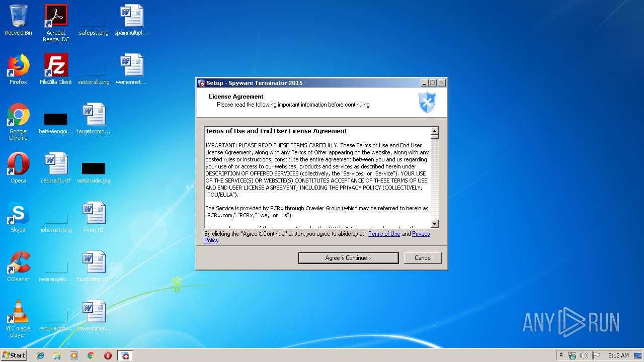Click the setup window title bar icon
Viewport: 644px width, 362px height.
pyautogui.click(x=202, y=83)
